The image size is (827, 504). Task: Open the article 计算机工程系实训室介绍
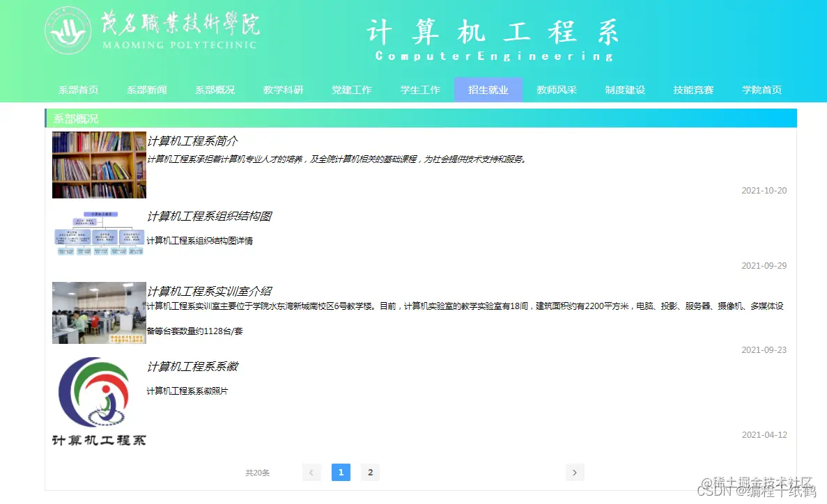210,291
